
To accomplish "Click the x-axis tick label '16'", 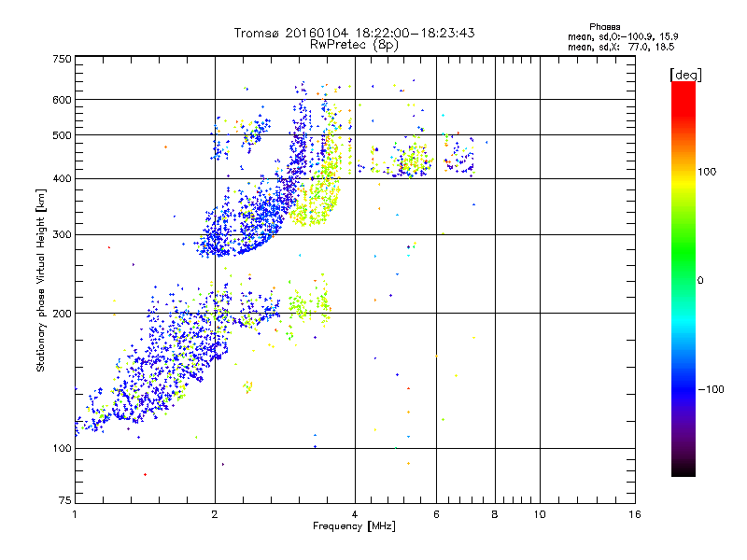I will pos(635,514).
